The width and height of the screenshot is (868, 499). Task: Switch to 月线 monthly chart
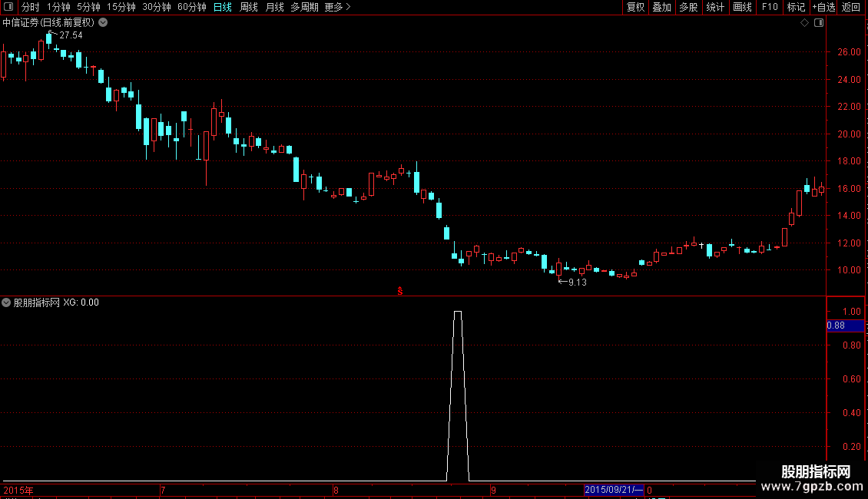[274, 7]
